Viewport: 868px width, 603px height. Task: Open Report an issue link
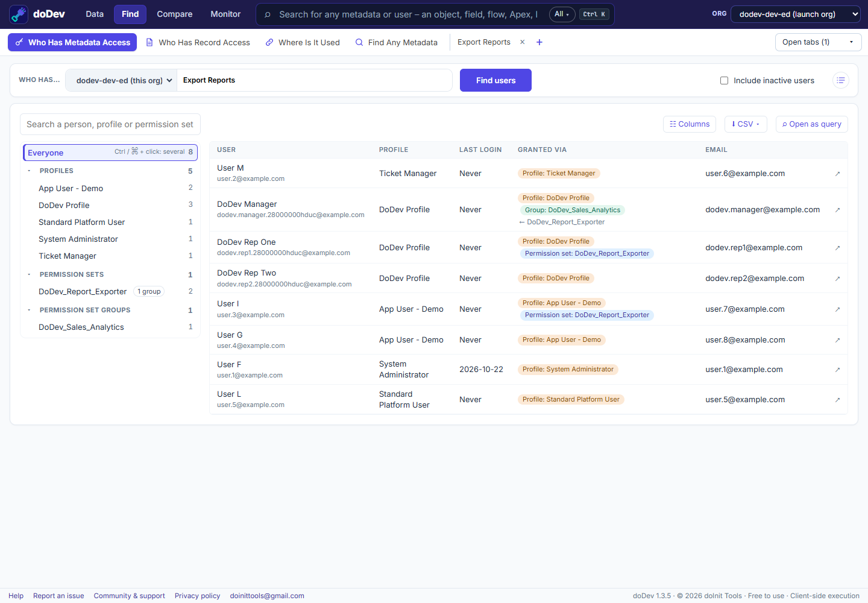coord(58,596)
